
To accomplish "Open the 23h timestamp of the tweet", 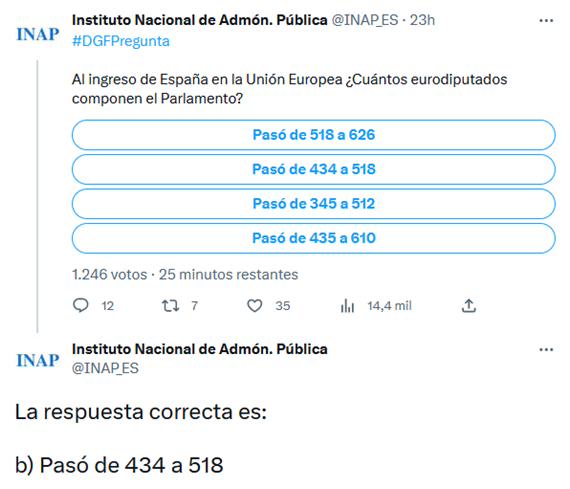I will tap(422, 20).
